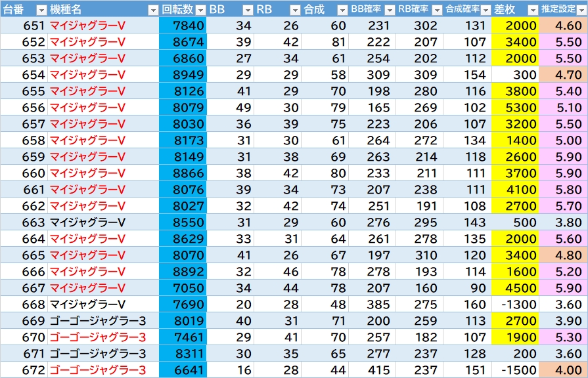
Task: Click machine number cell 663
Action: (x=24, y=222)
